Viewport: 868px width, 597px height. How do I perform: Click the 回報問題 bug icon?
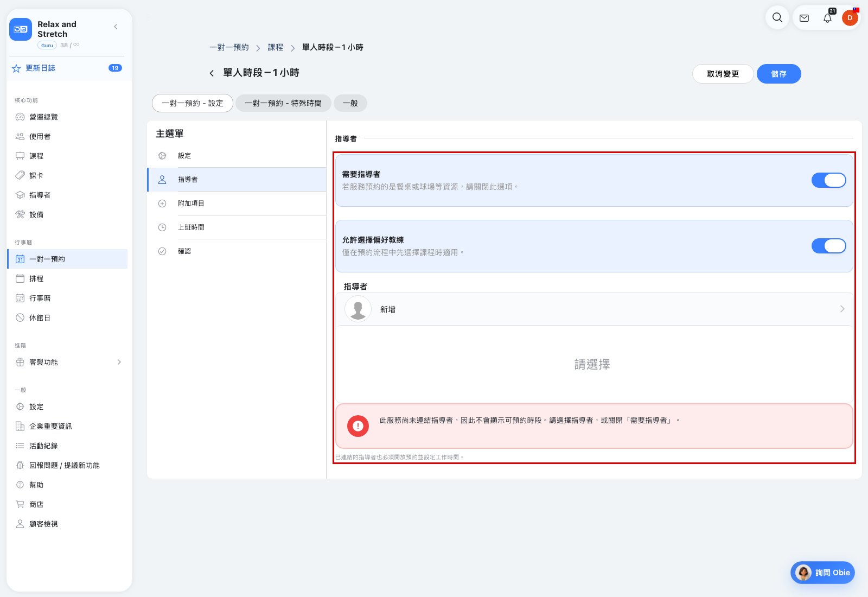pyautogui.click(x=20, y=465)
